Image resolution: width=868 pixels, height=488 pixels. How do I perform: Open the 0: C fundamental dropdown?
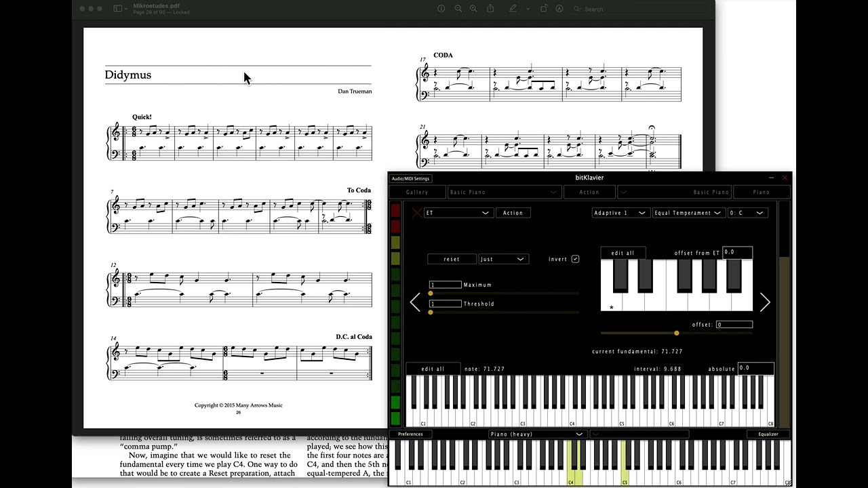(748, 213)
